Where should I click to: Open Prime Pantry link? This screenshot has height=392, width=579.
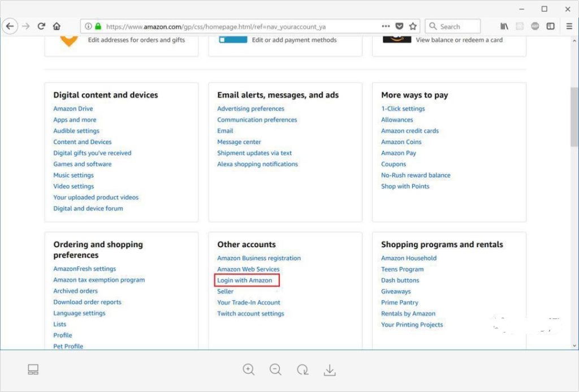[400, 302]
